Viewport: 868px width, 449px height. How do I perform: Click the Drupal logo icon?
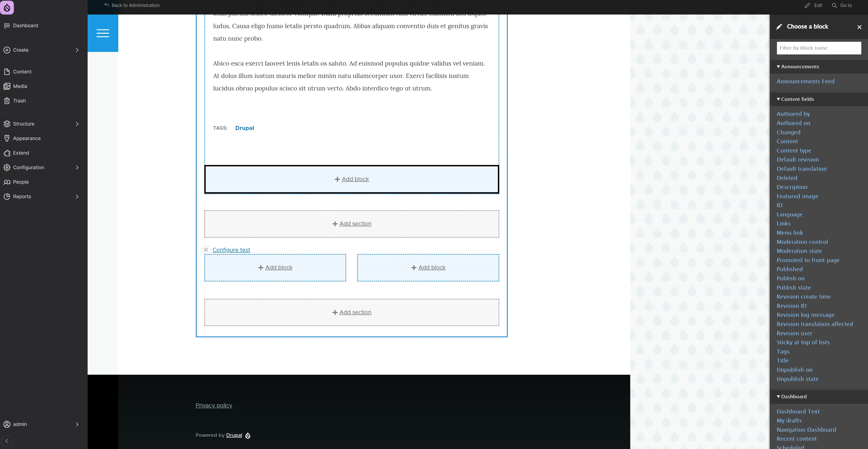(x=7, y=7)
